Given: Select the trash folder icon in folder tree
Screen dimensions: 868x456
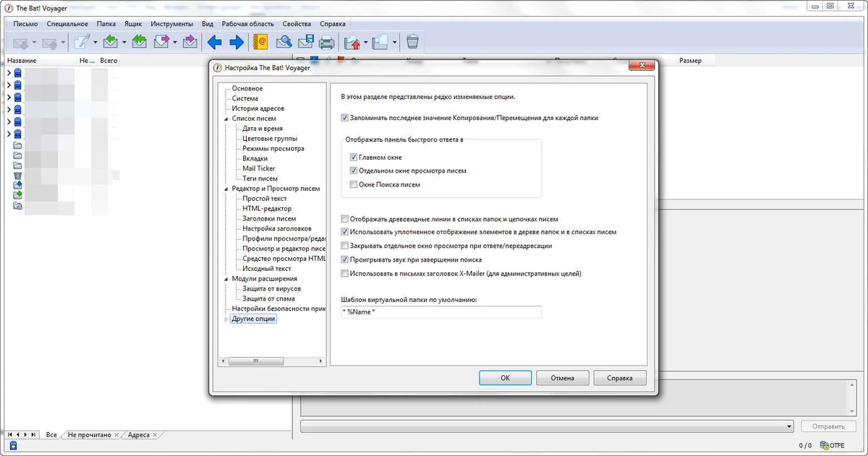Looking at the screenshot, I should (x=18, y=175).
